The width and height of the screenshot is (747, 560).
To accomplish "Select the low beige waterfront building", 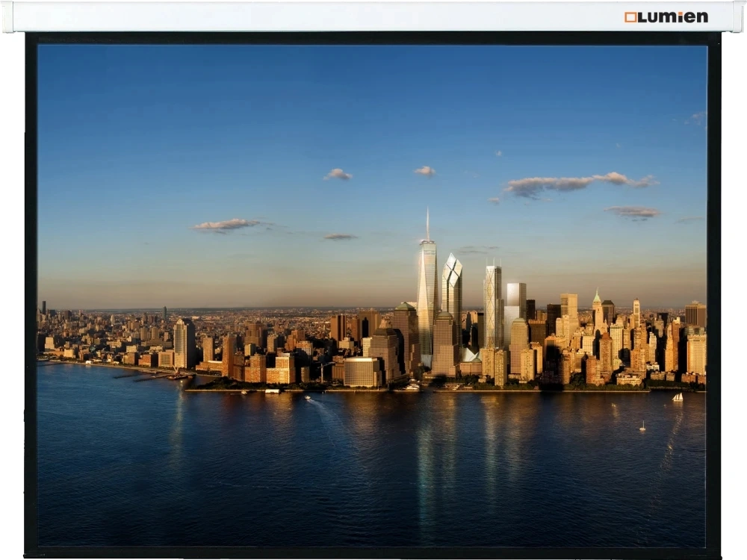I will (x=362, y=372).
